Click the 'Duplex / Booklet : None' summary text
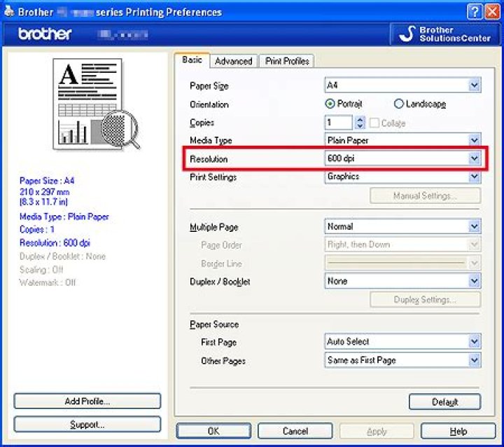This screenshot has height=447, width=504. [x=62, y=256]
